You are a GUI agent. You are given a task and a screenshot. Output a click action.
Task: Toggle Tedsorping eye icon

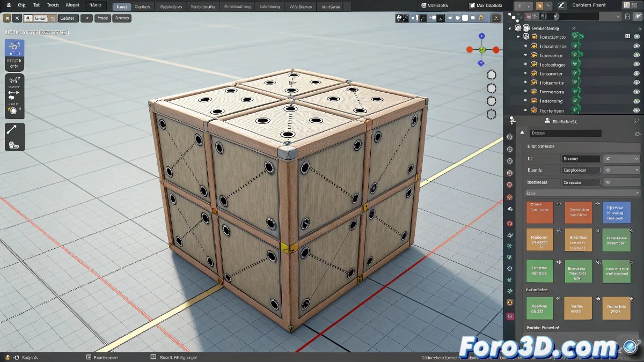pyautogui.click(x=637, y=101)
